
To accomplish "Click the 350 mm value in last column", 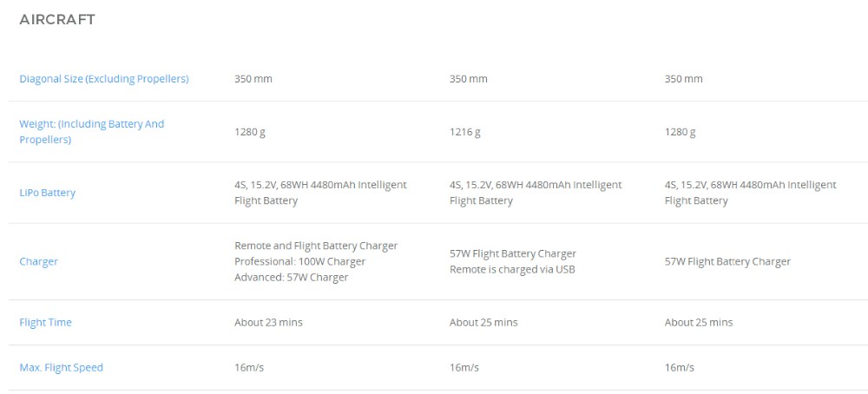I will (683, 79).
